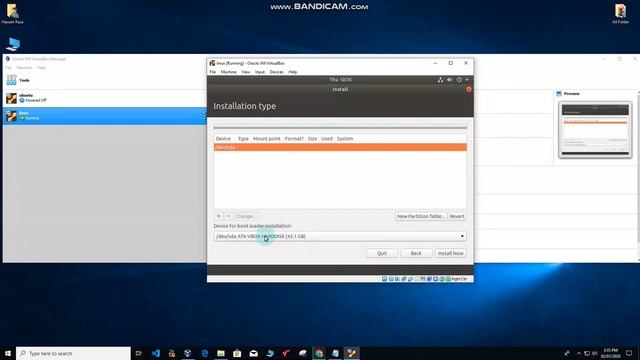
Task: Open Help menu in VirtualBox Manager
Action: [x=41, y=68]
